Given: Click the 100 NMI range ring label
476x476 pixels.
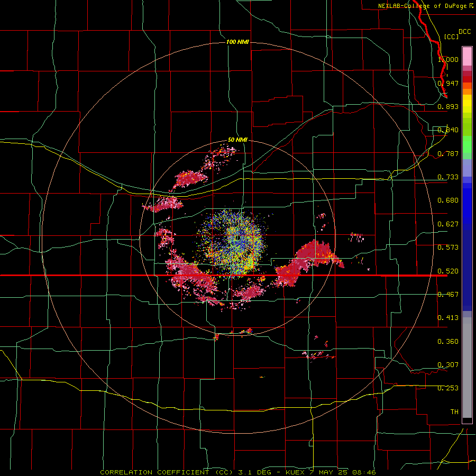Looking at the screenshot, I should (x=237, y=42).
